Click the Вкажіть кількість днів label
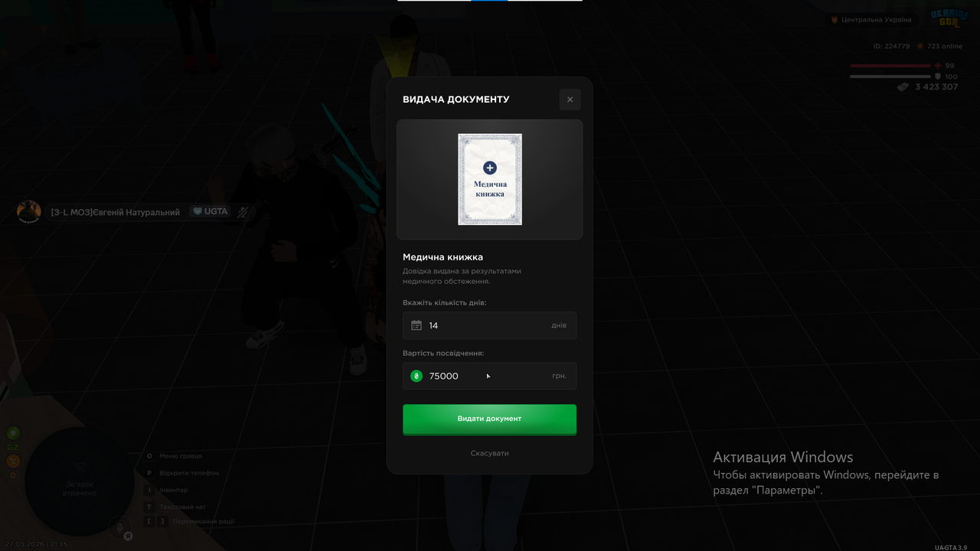 click(445, 302)
